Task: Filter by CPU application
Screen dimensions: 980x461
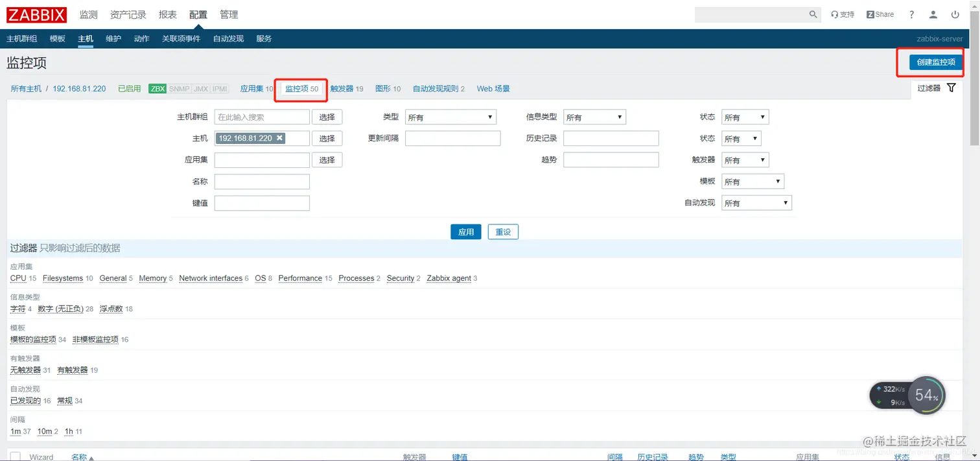Action: coord(18,278)
